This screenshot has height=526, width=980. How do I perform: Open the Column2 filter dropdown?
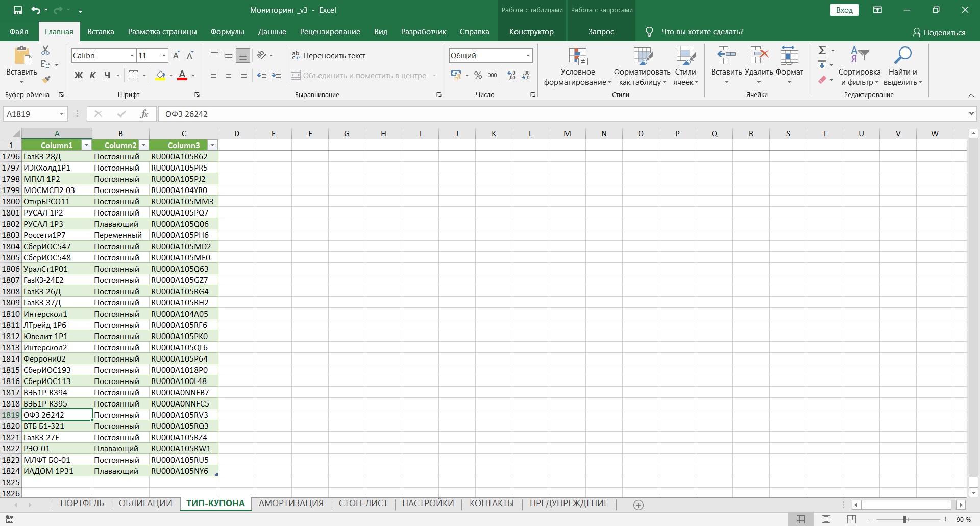143,145
